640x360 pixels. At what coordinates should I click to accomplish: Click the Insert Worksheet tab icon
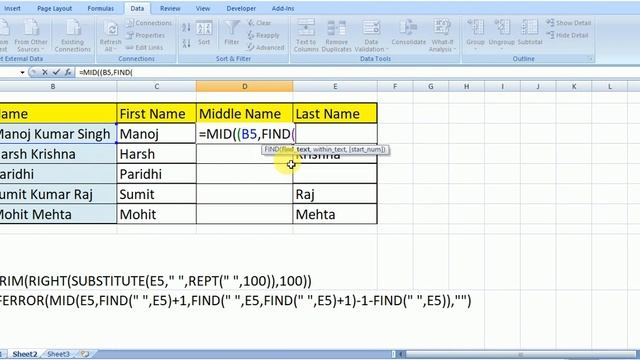(85, 354)
